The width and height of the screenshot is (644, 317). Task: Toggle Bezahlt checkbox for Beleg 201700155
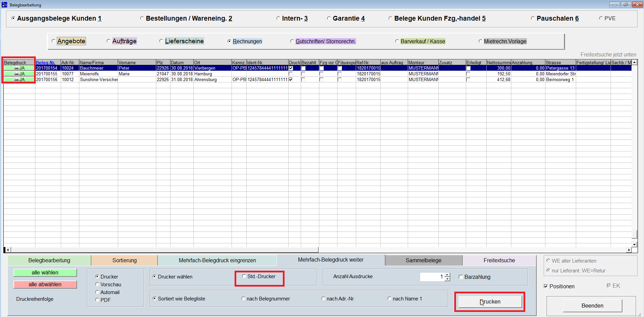coord(303,74)
